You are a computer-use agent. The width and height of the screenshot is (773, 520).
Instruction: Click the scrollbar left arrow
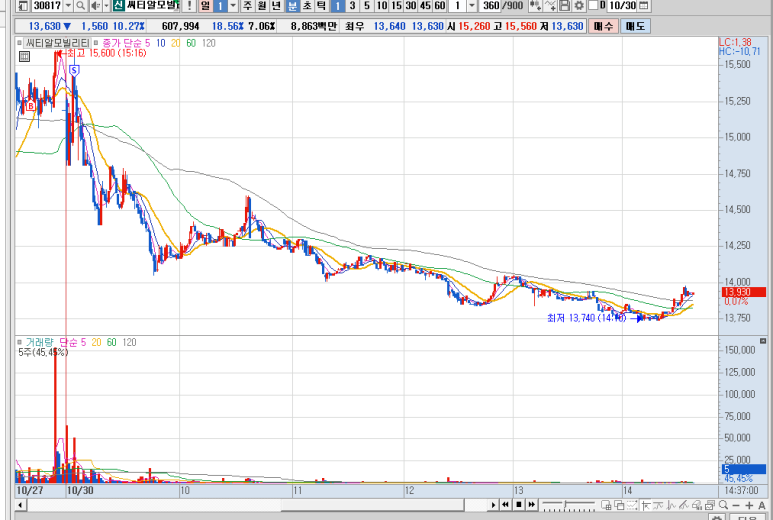pos(20,505)
